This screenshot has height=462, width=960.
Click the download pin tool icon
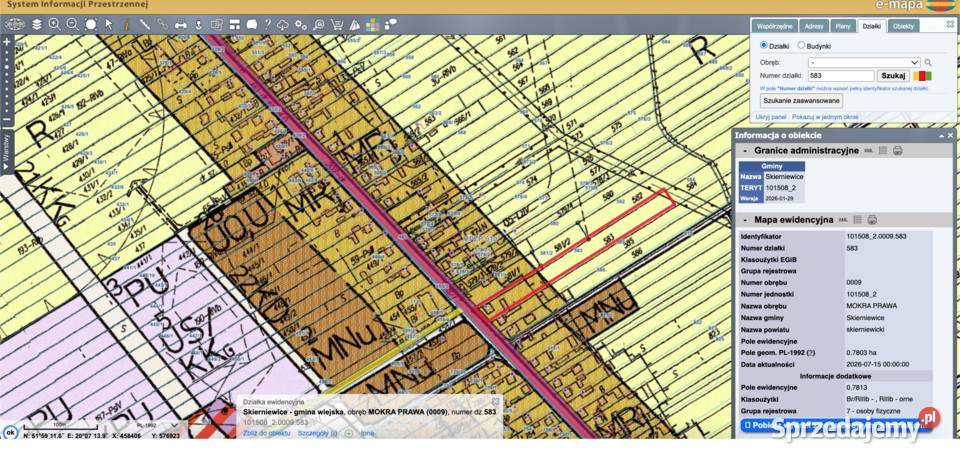(x=198, y=24)
